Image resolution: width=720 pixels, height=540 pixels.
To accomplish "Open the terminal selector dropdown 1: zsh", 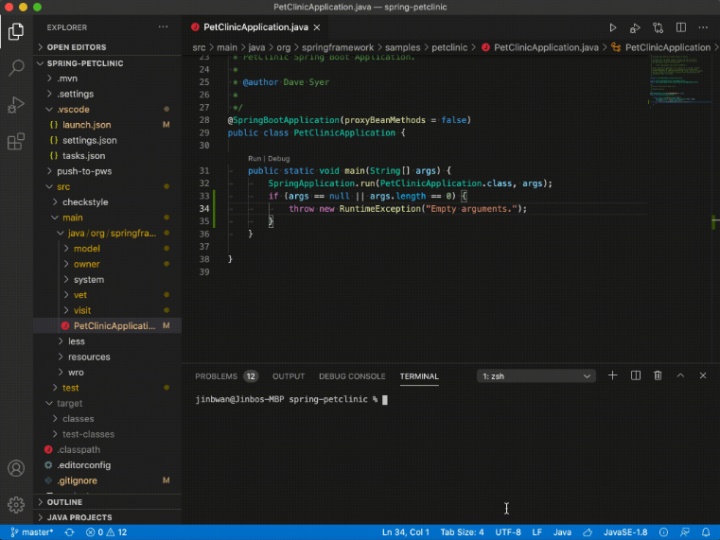I will pyautogui.click(x=536, y=376).
